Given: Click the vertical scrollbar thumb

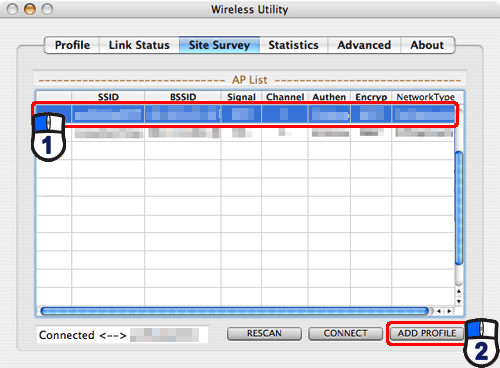Looking at the screenshot, I should coord(459,208).
